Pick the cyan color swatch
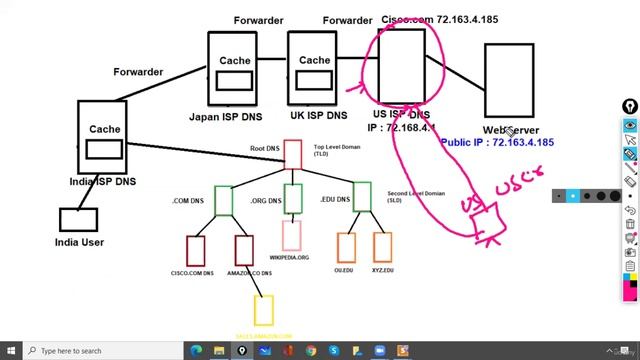 coord(627,277)
